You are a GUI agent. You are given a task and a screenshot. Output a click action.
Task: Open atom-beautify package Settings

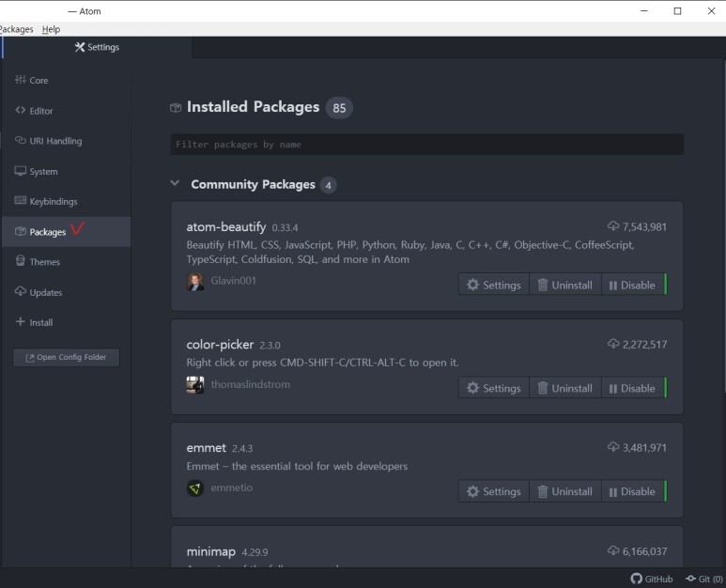pyautogui.click(x=494, y=285)
